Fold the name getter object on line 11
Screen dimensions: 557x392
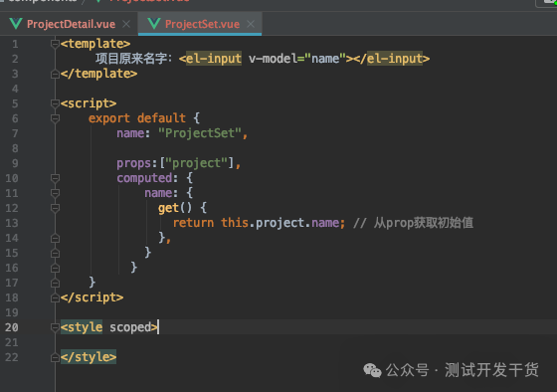point(55,193)
